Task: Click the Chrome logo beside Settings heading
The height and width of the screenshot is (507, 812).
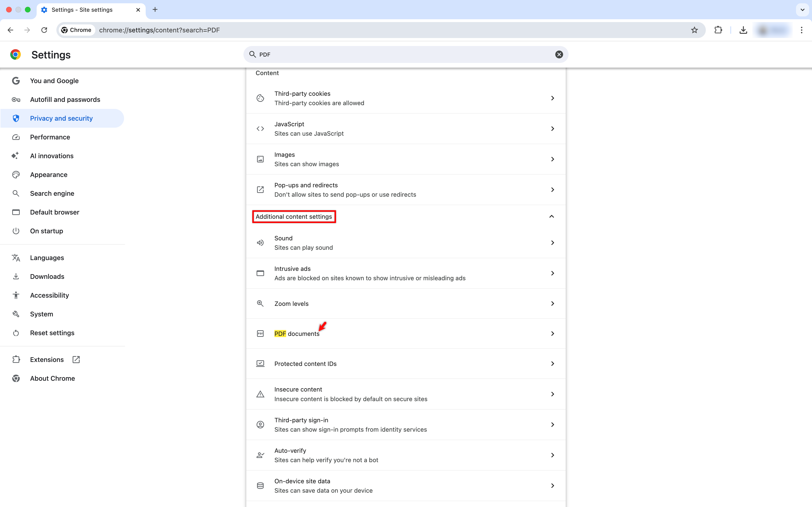Action: click(16, 54)
